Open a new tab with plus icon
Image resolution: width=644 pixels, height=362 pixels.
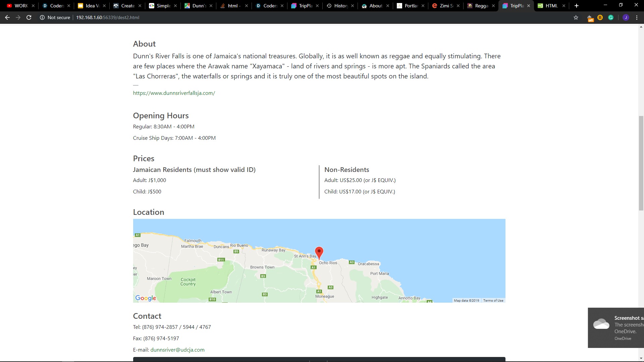pos(577,6)
